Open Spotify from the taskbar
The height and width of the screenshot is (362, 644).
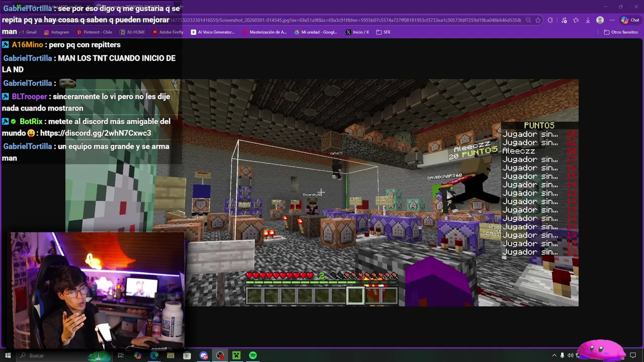[253, 355]
